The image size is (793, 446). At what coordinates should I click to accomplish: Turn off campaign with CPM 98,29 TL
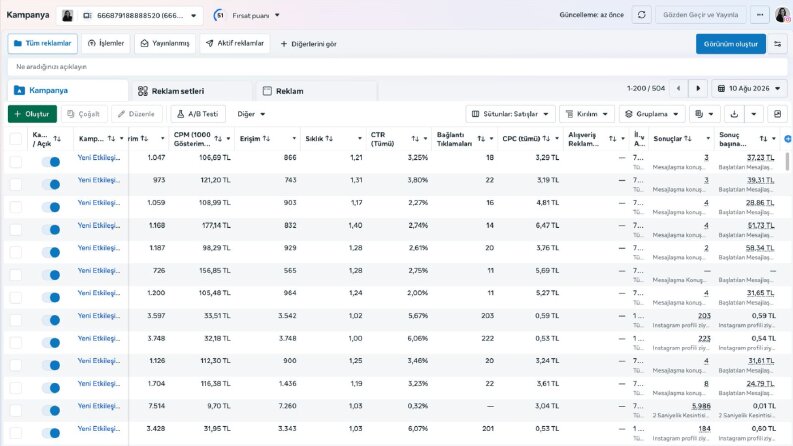pos(51,252)
